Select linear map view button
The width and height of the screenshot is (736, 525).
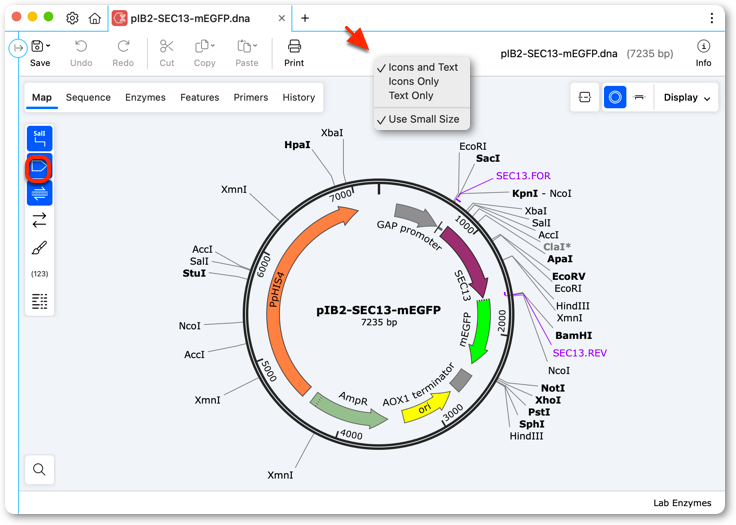pyautogui.click(x=639, y=97)
